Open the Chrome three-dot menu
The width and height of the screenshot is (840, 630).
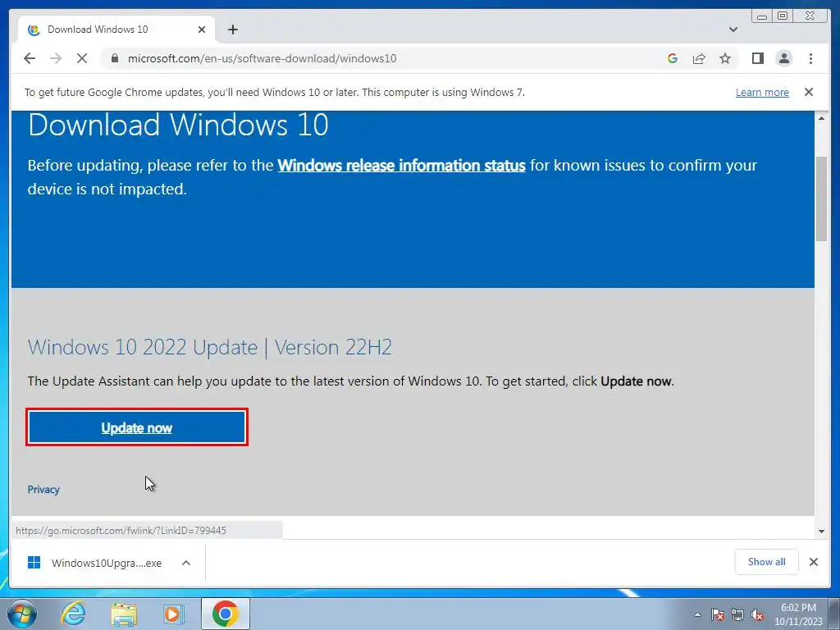click(810, 58)
